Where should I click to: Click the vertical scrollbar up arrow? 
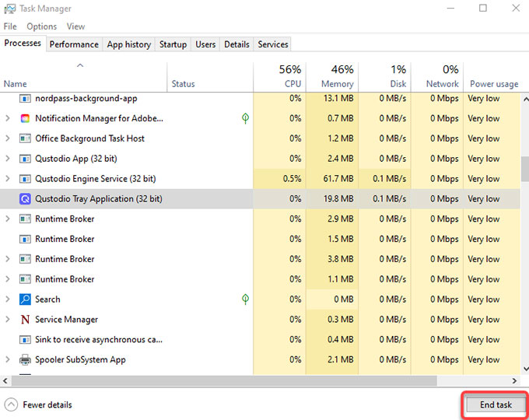(525, 100)
